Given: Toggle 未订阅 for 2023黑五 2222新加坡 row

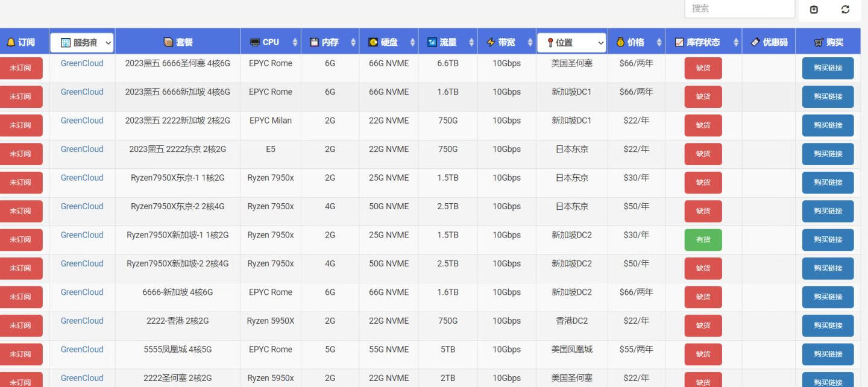Looking at the screenshot, I should (x=20, y=125).
